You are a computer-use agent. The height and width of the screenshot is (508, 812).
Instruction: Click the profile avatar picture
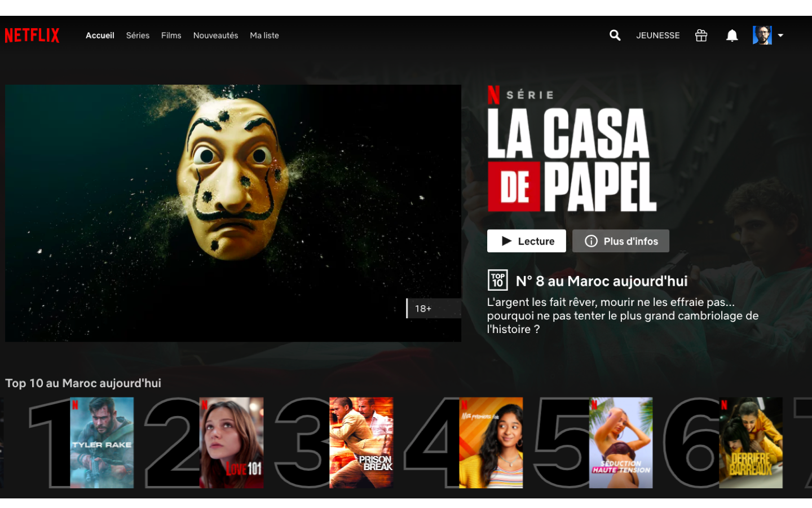pos(762,35)
